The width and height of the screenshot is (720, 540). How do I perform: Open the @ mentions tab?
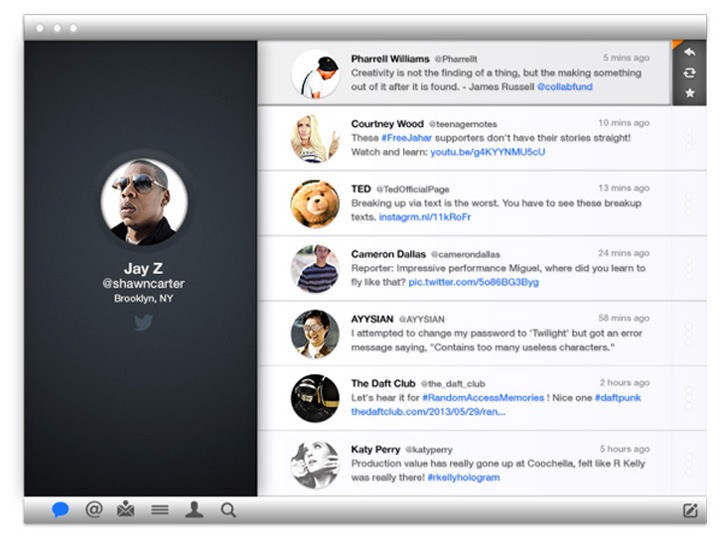click(x=94, y=509)
